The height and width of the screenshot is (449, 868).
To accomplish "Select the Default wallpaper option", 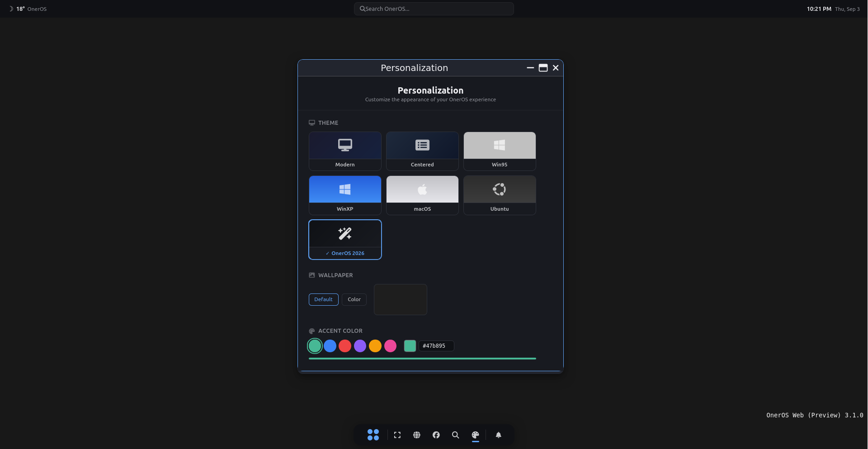I will click(323, 299).
